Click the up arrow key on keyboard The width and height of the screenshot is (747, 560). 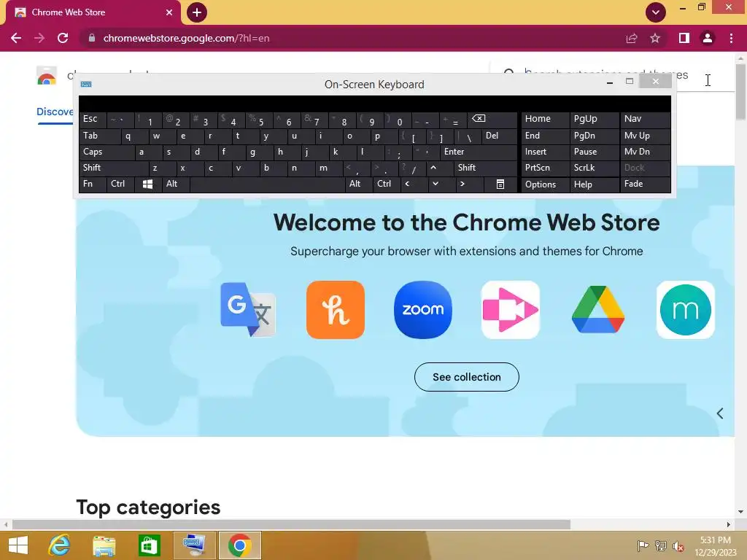point(440,168)
